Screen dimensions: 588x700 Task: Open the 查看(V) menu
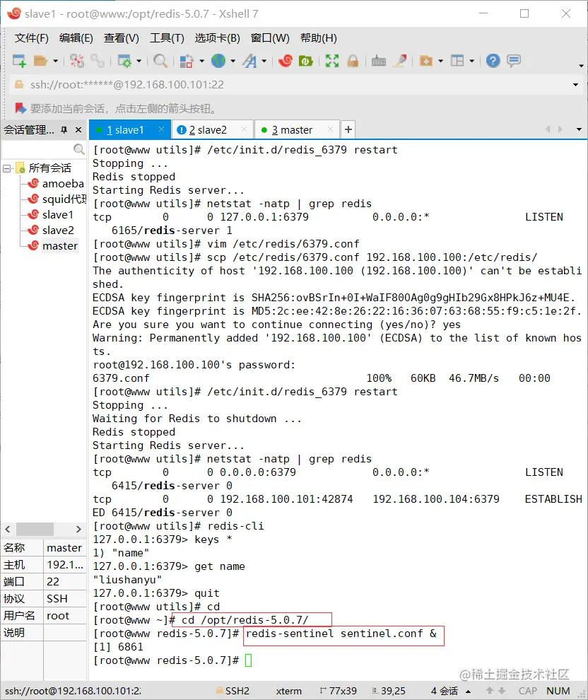click(x=122, y=38)
